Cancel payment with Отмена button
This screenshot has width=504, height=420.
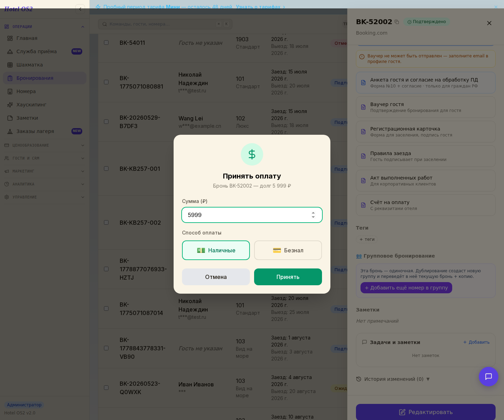point(216,277)
